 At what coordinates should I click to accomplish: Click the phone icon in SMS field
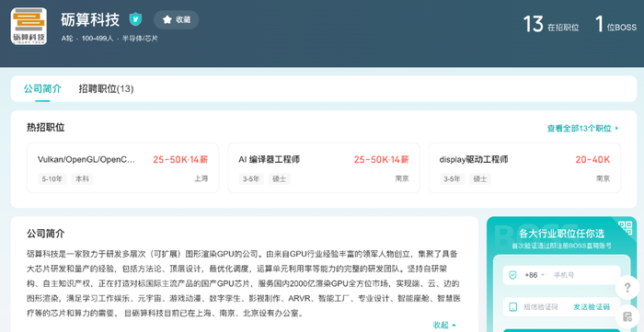pos(512,307)
